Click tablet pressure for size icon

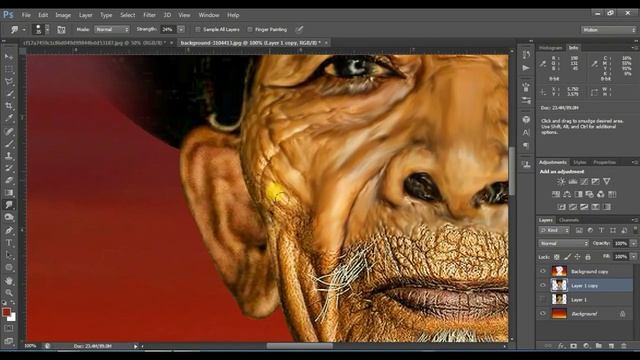299,29
